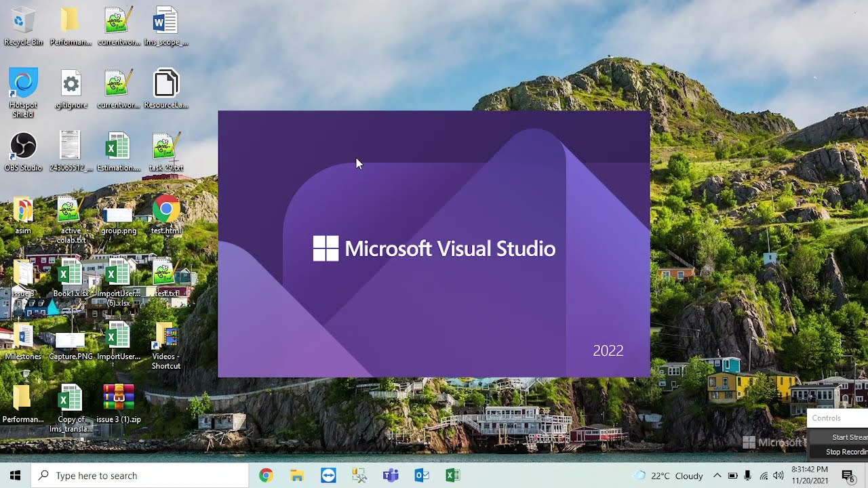The image size is (868, 488).
Task: Select the Capture.PNG image file
Action: pyautogui.click(x=71, y=346)
